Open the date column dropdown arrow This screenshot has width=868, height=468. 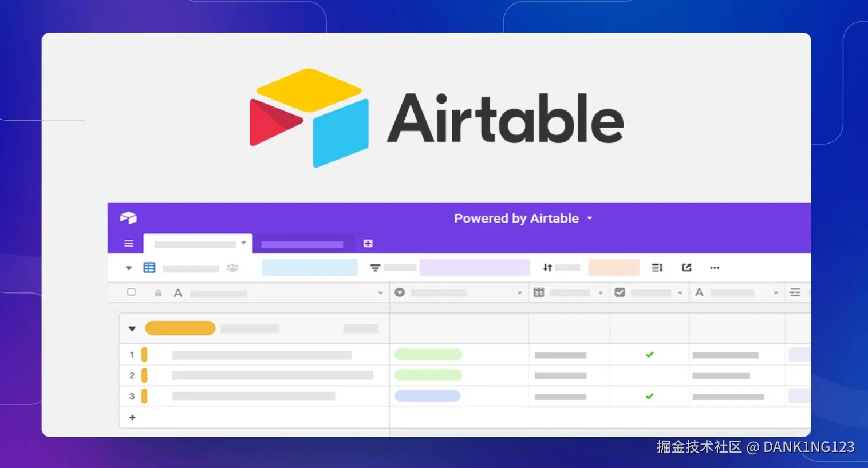point(601,293)
